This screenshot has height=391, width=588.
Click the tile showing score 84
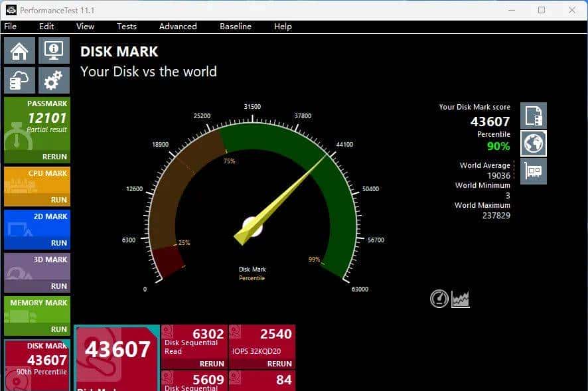click(x=262, y=381)
